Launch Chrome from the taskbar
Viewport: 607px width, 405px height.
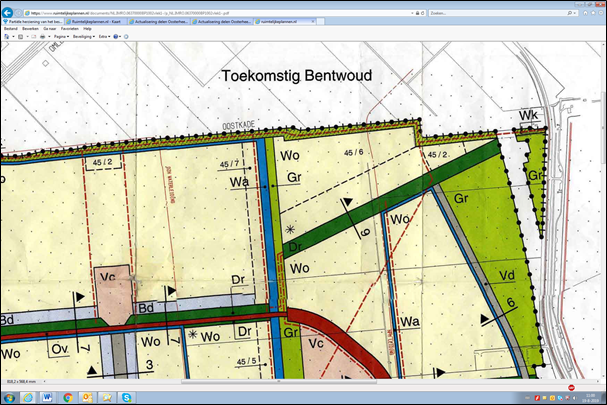click(x=67, y=397)
